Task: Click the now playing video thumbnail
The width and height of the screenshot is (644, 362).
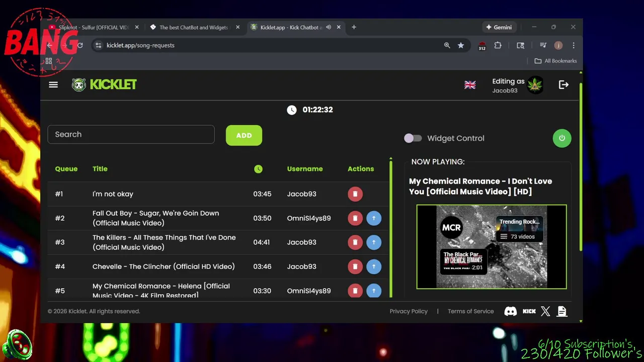Action: [x=492, y=247]
